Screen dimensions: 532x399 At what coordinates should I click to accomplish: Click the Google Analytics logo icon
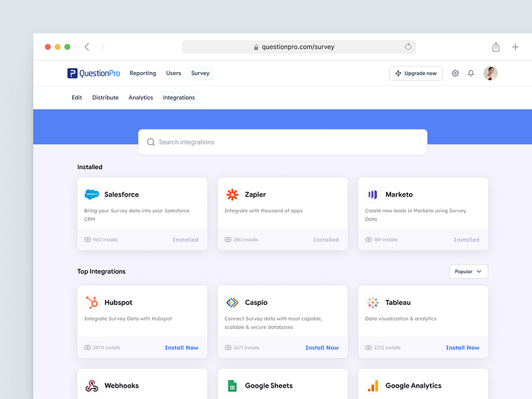373,386
